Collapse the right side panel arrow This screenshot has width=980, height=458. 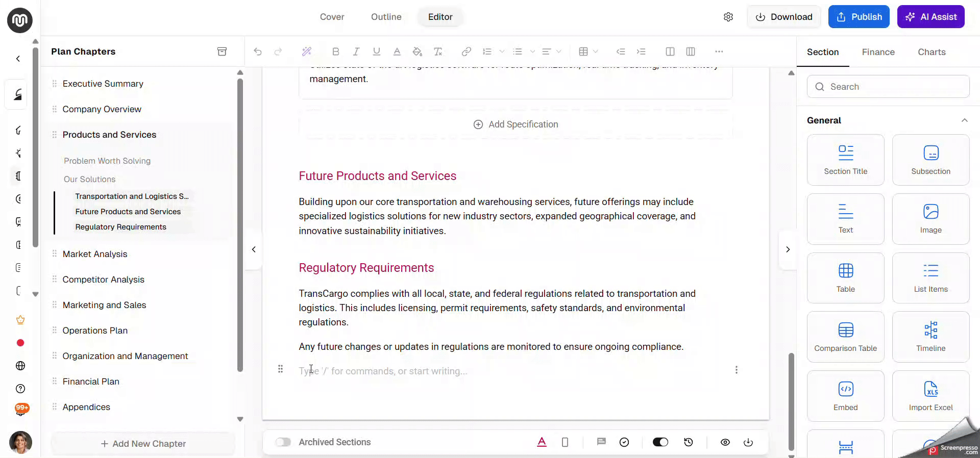click(788, 249)
